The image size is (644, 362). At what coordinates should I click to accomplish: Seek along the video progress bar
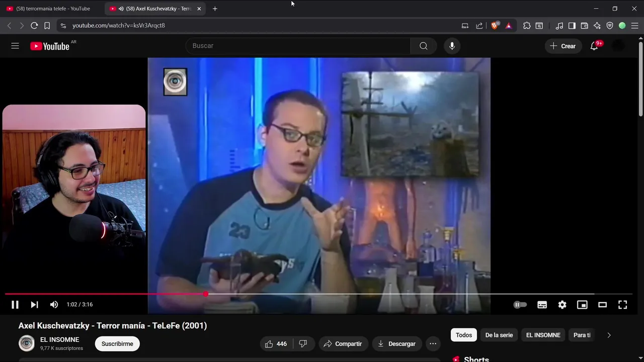click(318, 294)
